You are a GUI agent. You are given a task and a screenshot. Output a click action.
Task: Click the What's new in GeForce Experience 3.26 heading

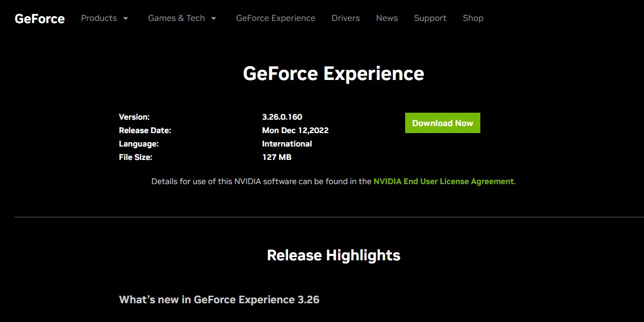tap(218, 299)
